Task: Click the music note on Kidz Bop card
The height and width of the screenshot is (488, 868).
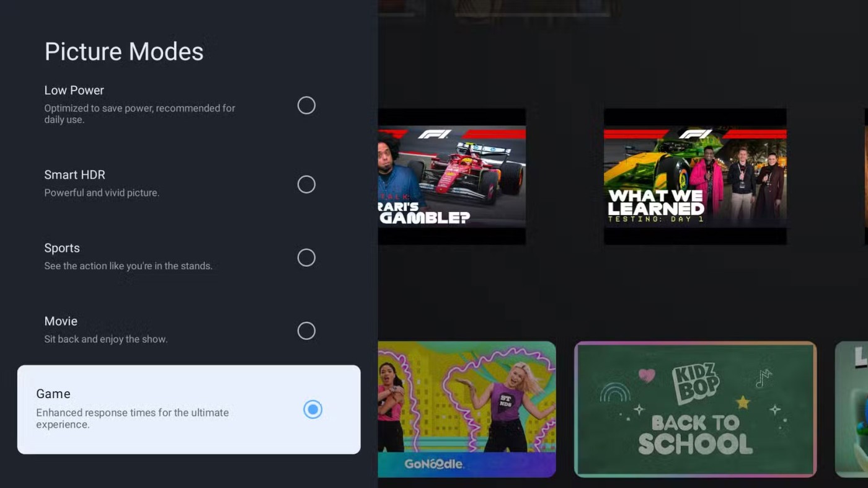Action: pyautogui.click(x=763, y=378)
